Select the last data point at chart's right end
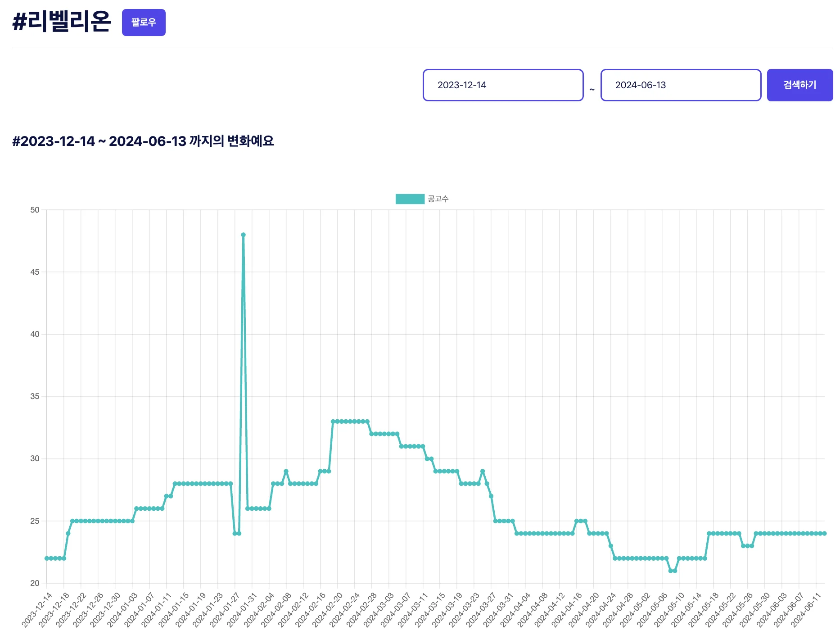Image resolution: width=840 pixels, height=635 pixels. click(x=824, y=534)
